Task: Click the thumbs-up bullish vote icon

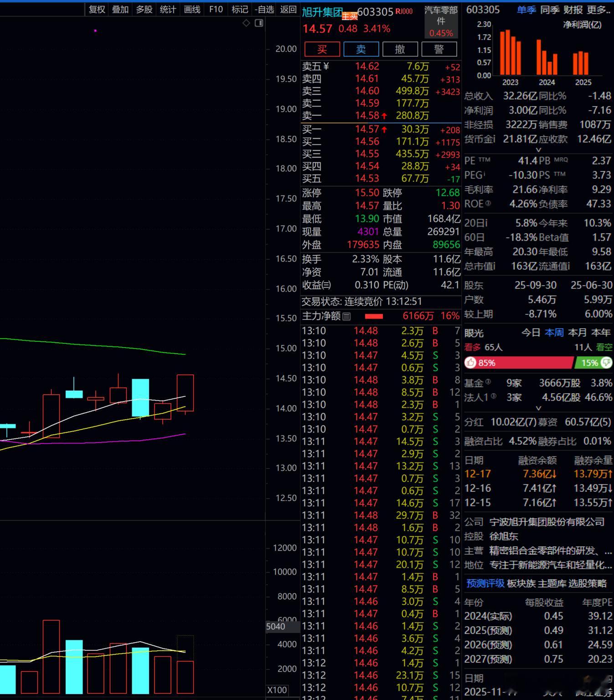Action: pos(470,363)
